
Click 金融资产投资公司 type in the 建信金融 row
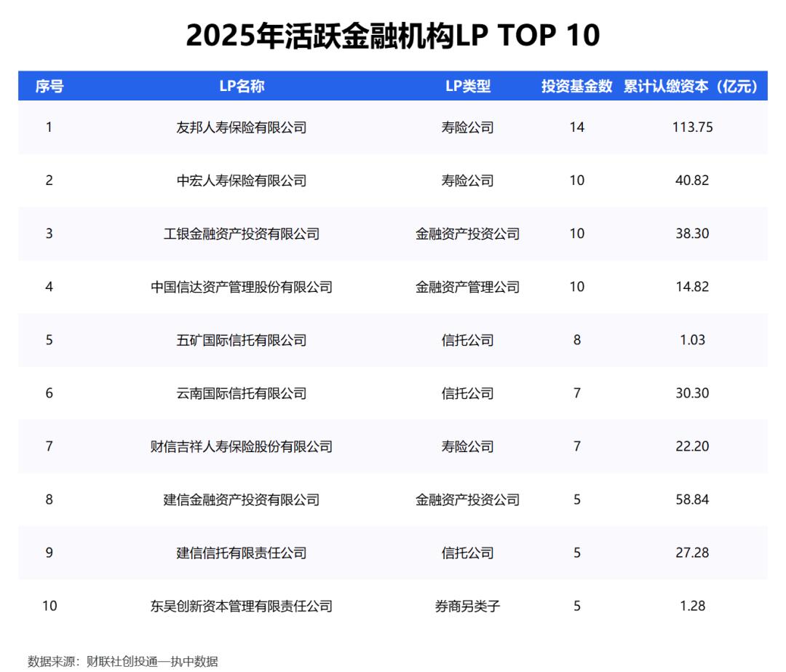pos(468,499)
